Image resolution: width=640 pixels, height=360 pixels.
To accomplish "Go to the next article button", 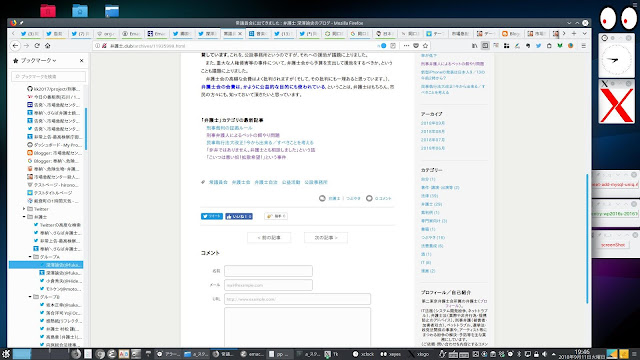I will click(x=326, y=238).
